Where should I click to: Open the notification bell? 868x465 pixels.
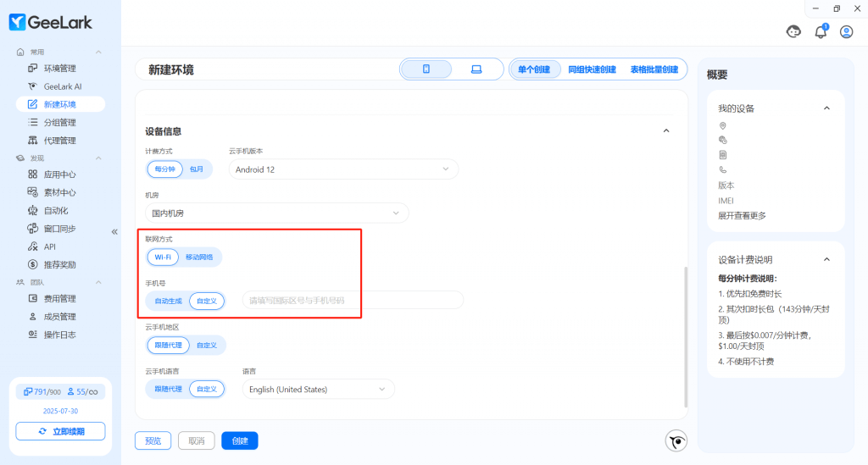(821, 32)
